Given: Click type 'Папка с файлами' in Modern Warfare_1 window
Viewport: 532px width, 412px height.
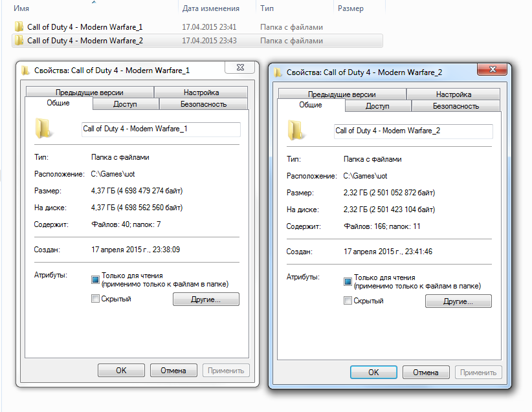Looking at the screenshot, I should (120, 157).
